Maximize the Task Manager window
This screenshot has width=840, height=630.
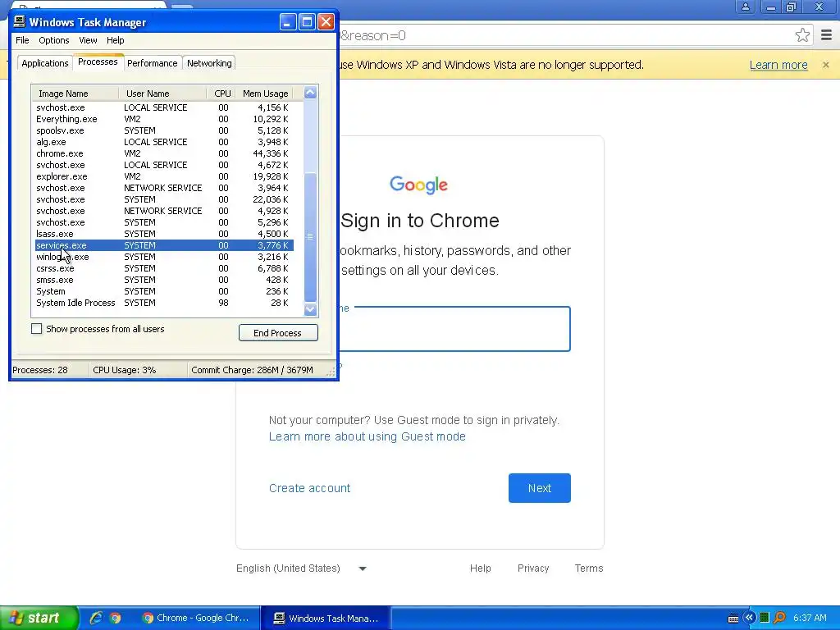(x=307, y=22)
